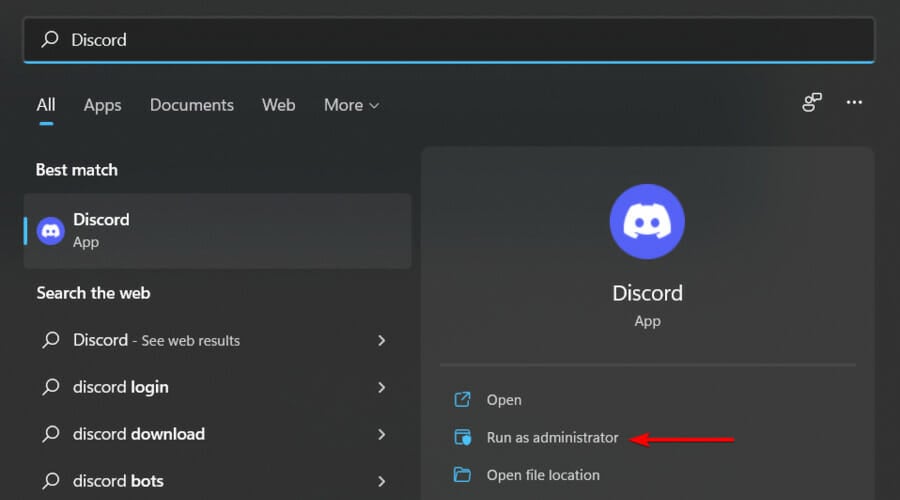Image resolution: width=900 pixels, height=500 pixels.
Task: Click the Run as administrator shield icon
Action: click(463, 437)
